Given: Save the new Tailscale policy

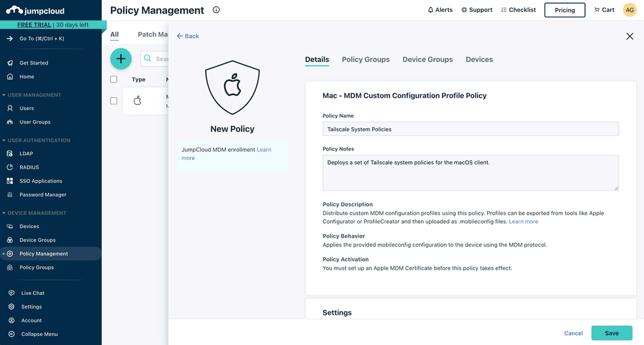Looking at the screenshot, I should pyautogui.click(x=612, y=332).
